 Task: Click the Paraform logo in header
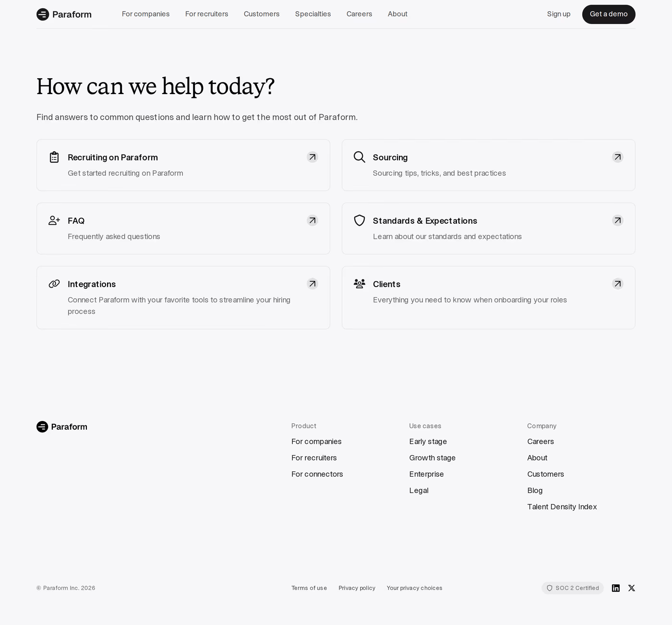click(x=64, y=14)
